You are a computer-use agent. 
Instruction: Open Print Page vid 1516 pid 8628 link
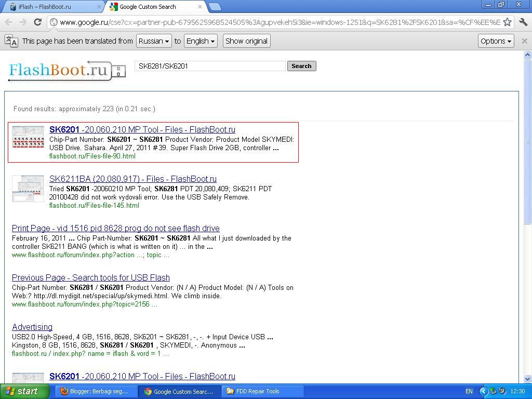[x=116, y=229]
